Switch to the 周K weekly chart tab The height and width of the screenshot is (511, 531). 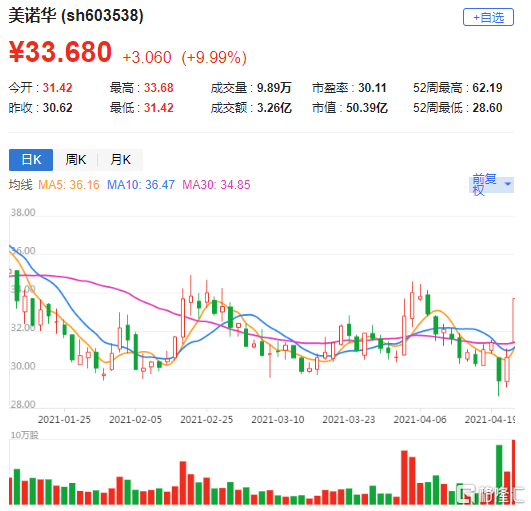(x=76, y=159)
